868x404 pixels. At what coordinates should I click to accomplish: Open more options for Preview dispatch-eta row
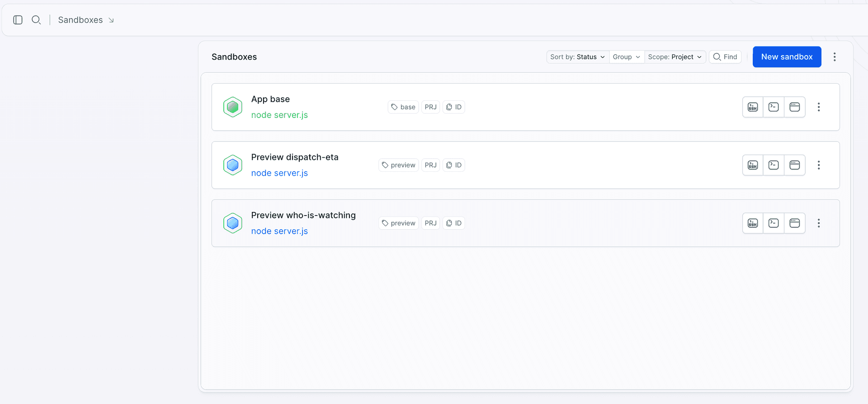(x=819, y=165)
